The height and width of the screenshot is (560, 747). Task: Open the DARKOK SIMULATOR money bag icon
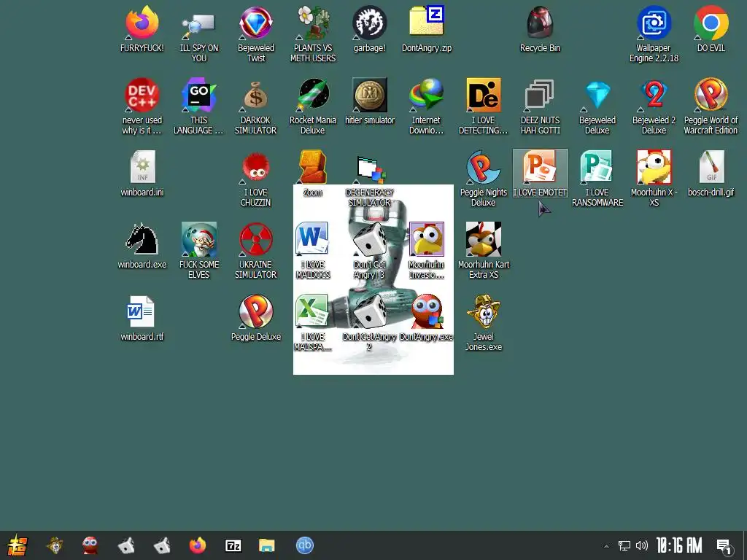point(256,106)
